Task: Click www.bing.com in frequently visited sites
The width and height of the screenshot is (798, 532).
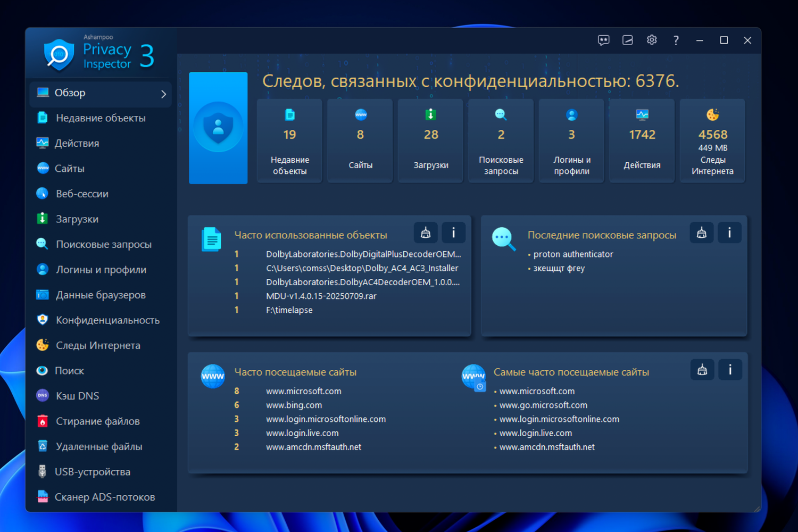Action: pos(294,405)
